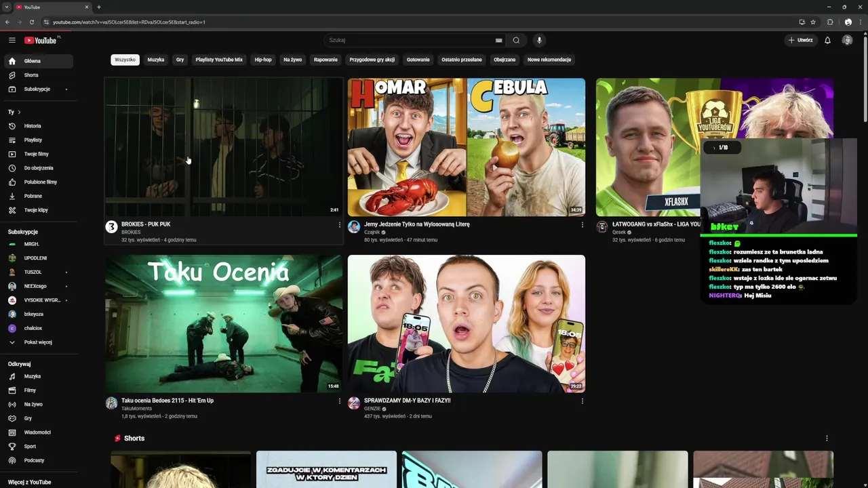
Task: Open options menu for Jemy Jedzenie video
Action: [582, 225]
